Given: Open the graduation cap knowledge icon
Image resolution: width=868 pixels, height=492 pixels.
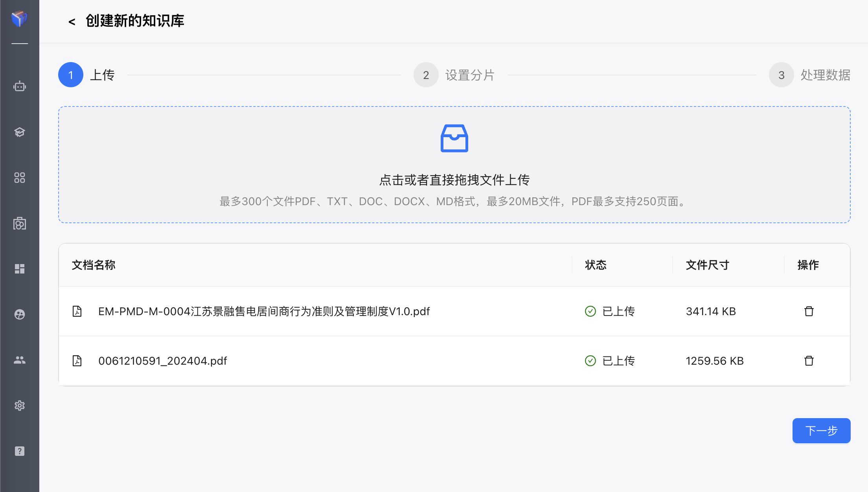Looking at the screenshot, I should pos(20,132).
